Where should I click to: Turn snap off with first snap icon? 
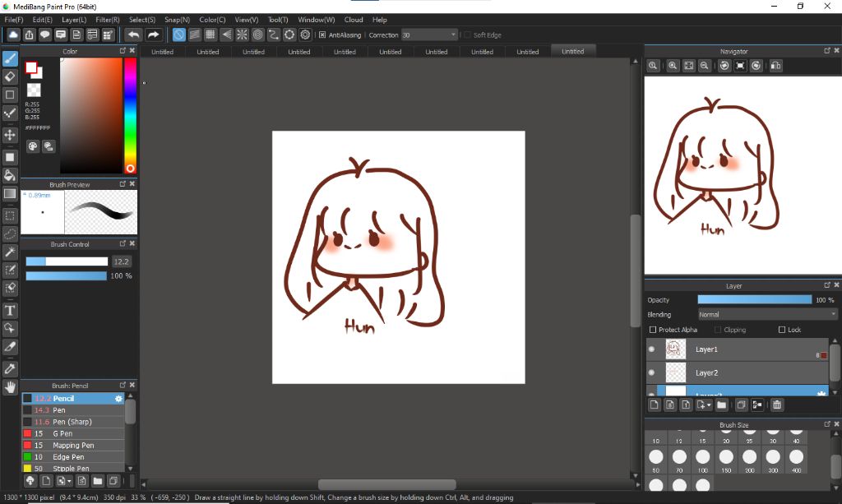tap(178, 35)
